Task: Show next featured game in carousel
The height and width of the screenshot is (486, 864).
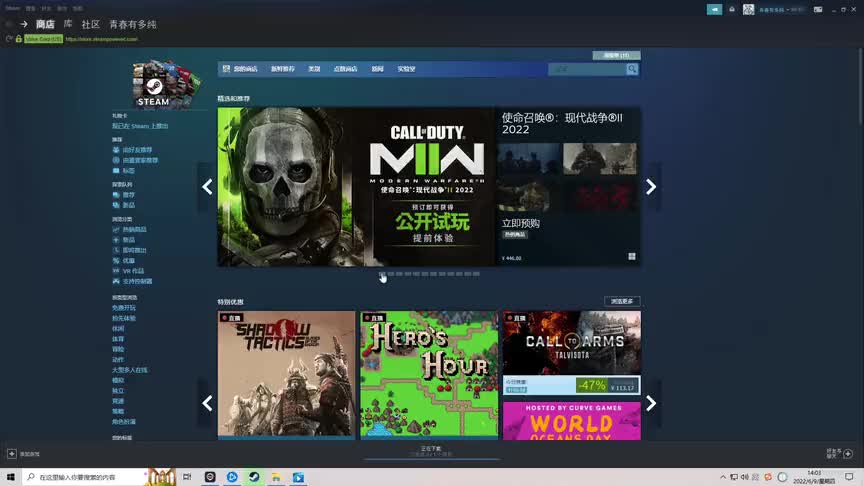Action: pyautogui.click(x=651, y=186)
